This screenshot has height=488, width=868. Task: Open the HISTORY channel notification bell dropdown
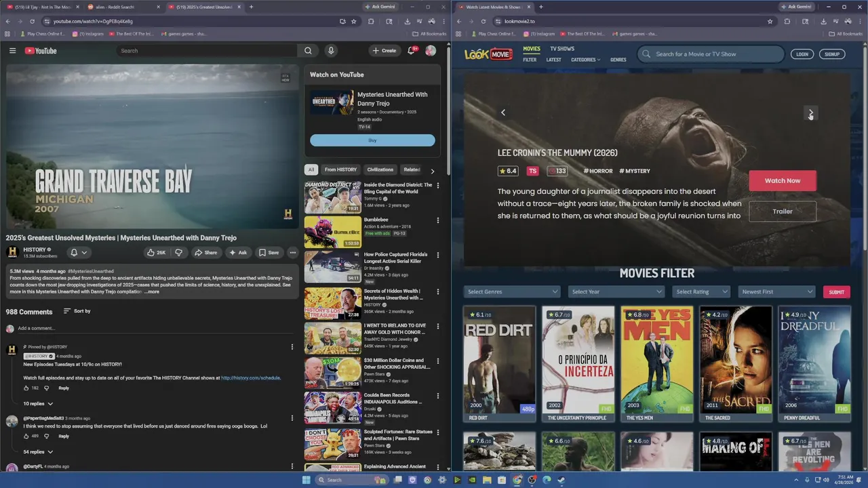(79, 253)
